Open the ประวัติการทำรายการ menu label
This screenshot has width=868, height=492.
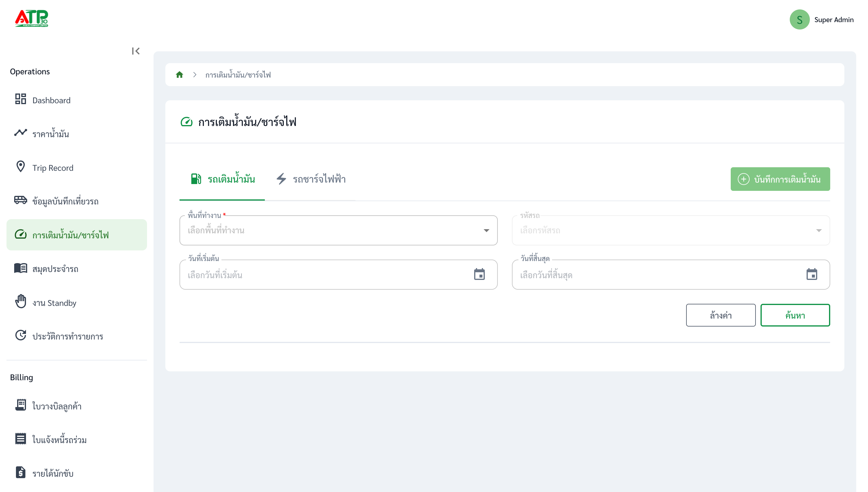(68, 337)
